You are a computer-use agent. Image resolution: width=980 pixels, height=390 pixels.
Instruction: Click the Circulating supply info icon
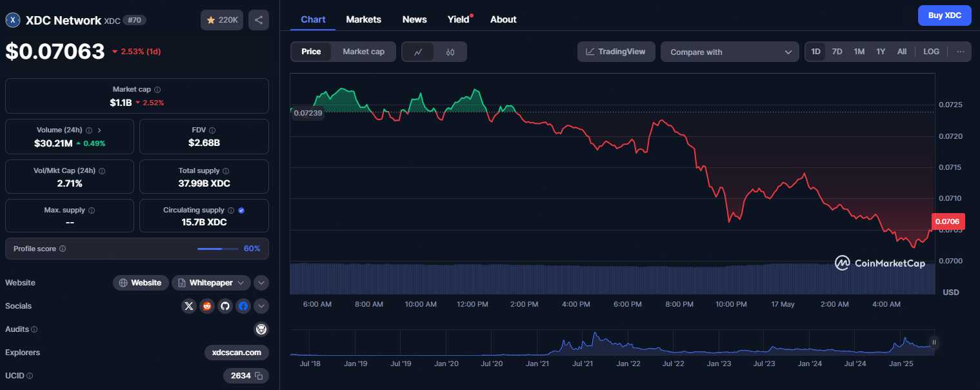[x=230, y=210]
